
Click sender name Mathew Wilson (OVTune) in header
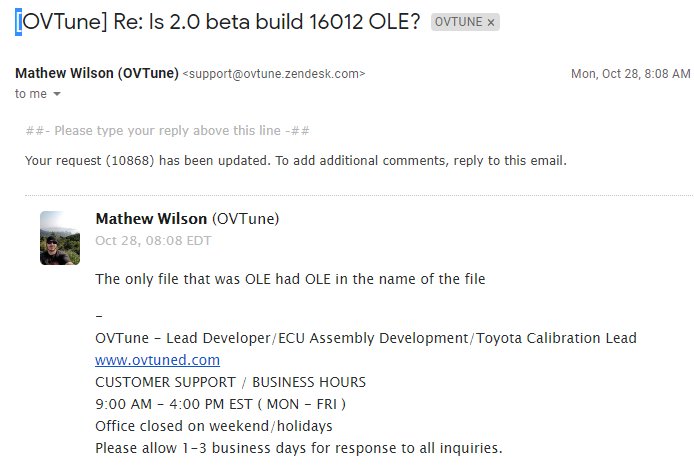tap(97, 73)
